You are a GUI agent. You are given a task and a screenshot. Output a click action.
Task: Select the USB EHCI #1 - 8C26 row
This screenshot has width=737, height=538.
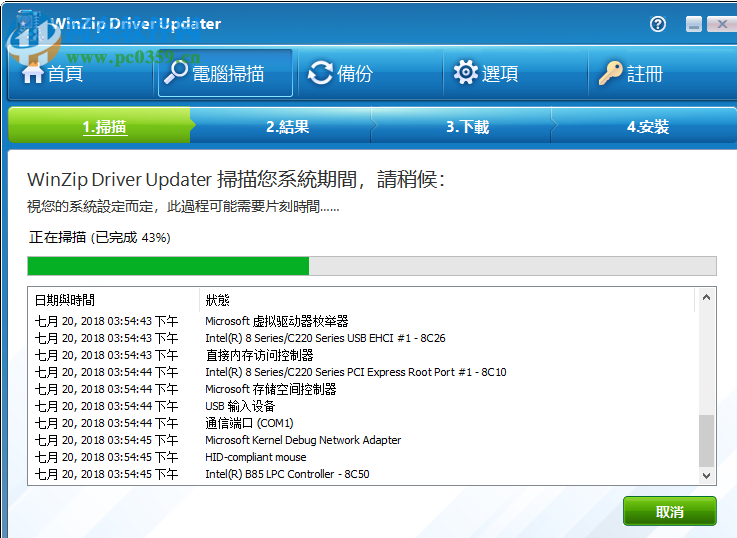tap(362, 338)
